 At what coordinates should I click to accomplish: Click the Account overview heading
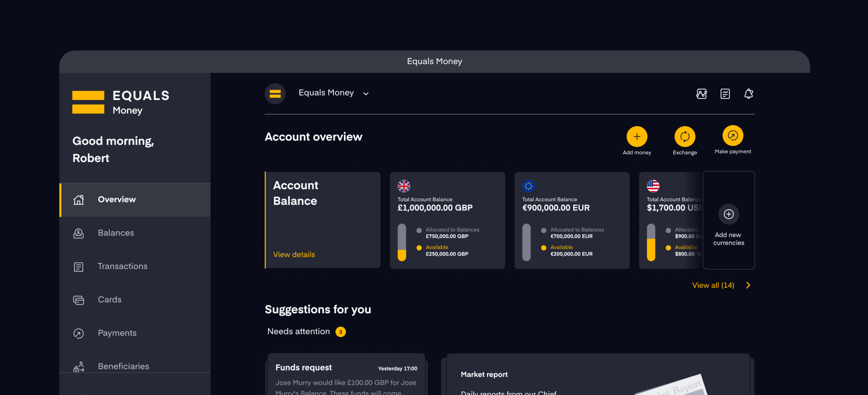click(313, 137)
